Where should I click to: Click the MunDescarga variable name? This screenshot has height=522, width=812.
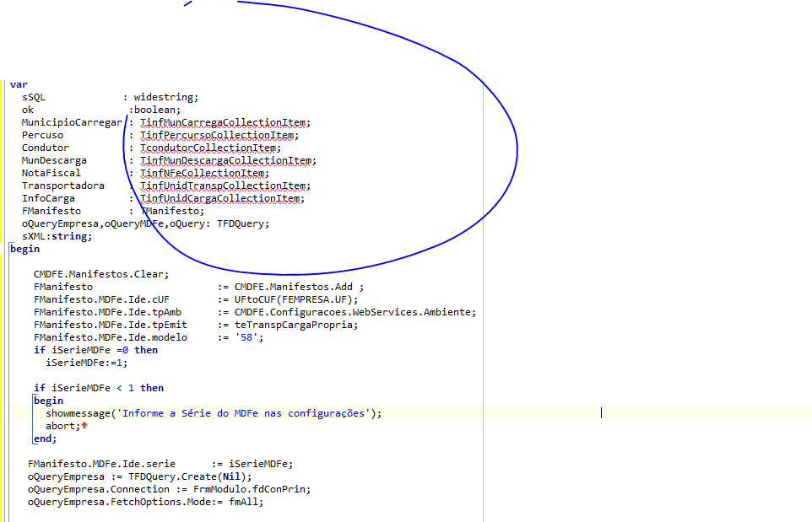[x=54, y=160]
